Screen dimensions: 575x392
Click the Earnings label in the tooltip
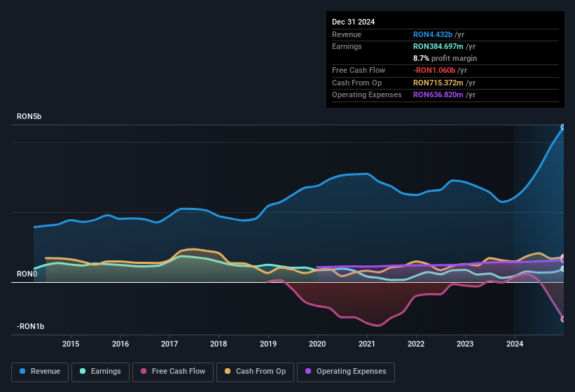[347, 46]
